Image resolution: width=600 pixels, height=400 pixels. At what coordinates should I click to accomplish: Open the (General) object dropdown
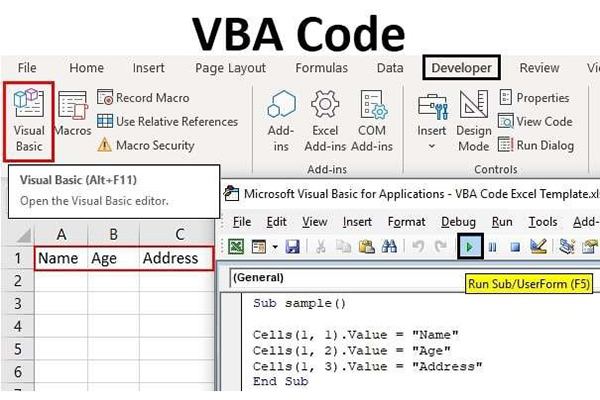pyautogui.click(x=346, y=278)
